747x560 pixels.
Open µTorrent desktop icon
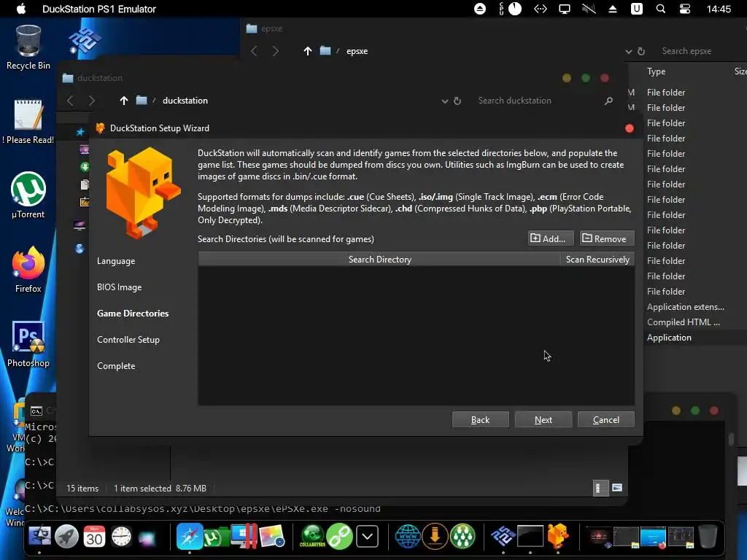28,195
